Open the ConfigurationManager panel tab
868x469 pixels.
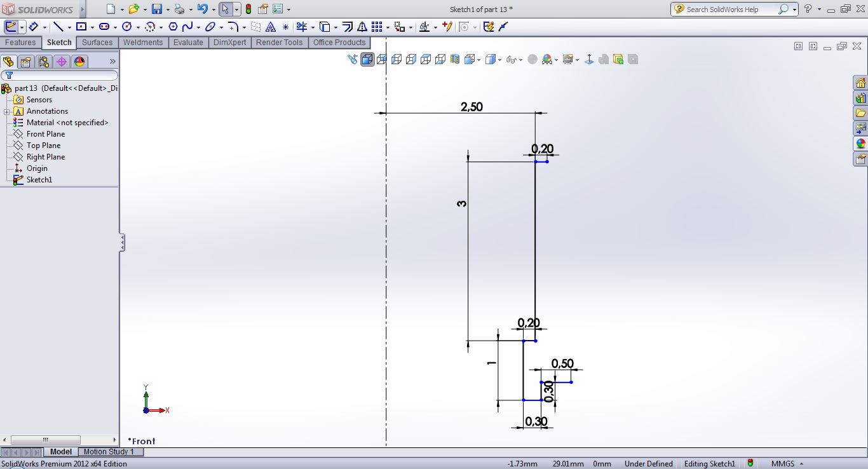(43, 62)
